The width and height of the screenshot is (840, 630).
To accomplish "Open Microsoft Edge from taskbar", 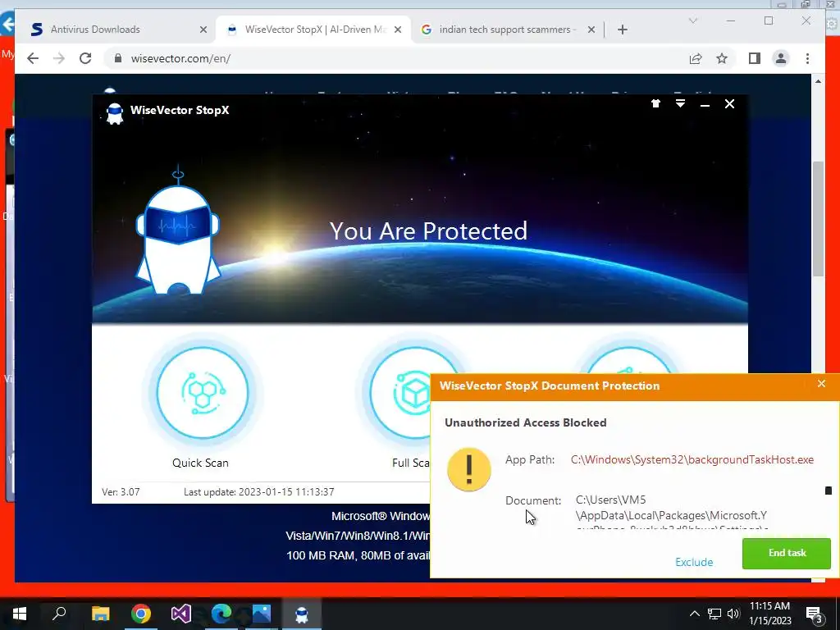I will 221,614.
